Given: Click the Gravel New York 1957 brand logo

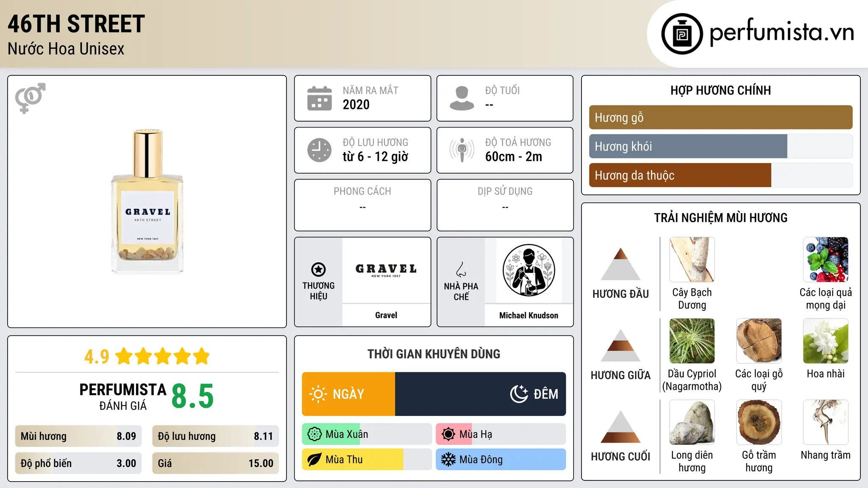Looking at the screenshot, I should pyautogui.click(x=386, y=270).
